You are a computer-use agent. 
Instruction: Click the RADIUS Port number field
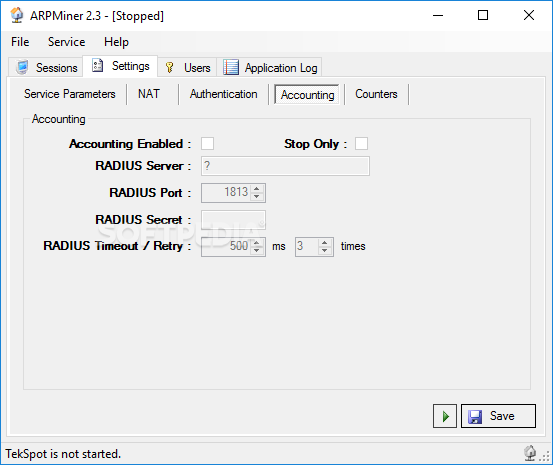click(226, 193)
